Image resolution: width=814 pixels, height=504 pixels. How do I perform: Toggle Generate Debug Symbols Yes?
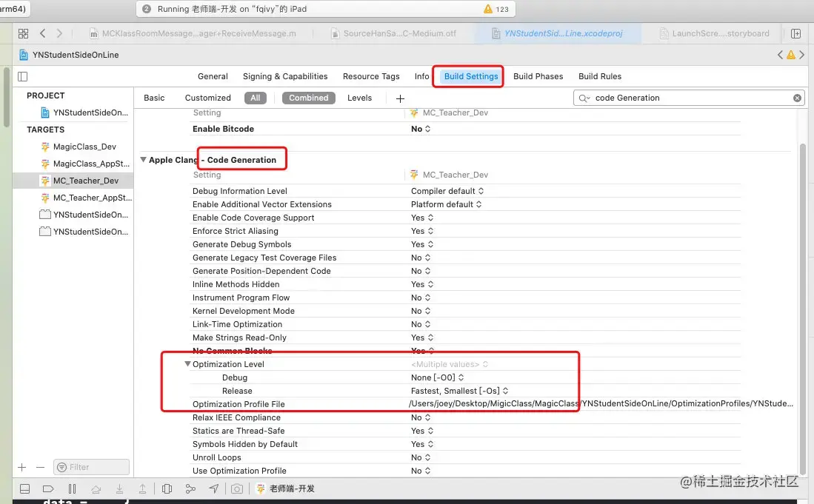coord(422,244)
